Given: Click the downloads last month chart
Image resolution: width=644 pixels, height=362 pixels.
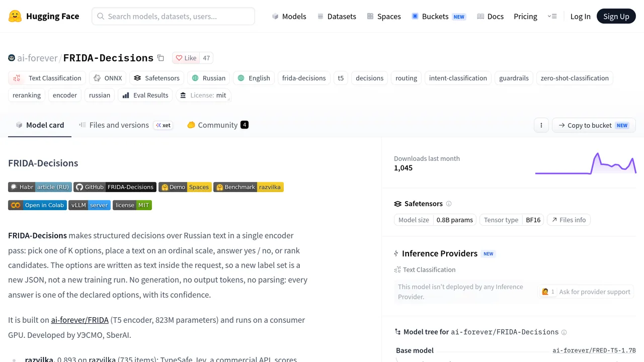Looking at the screenshot, I should tap(586, 163).
